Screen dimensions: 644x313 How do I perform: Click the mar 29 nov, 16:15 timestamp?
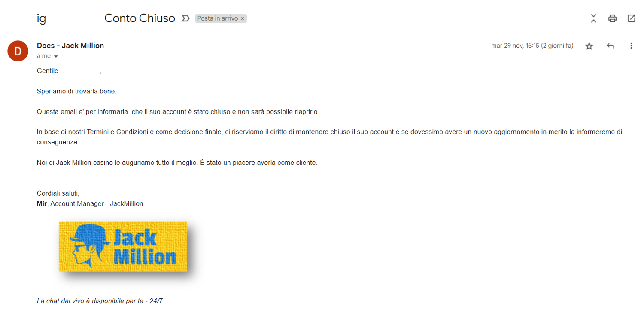tap(532, 46)
